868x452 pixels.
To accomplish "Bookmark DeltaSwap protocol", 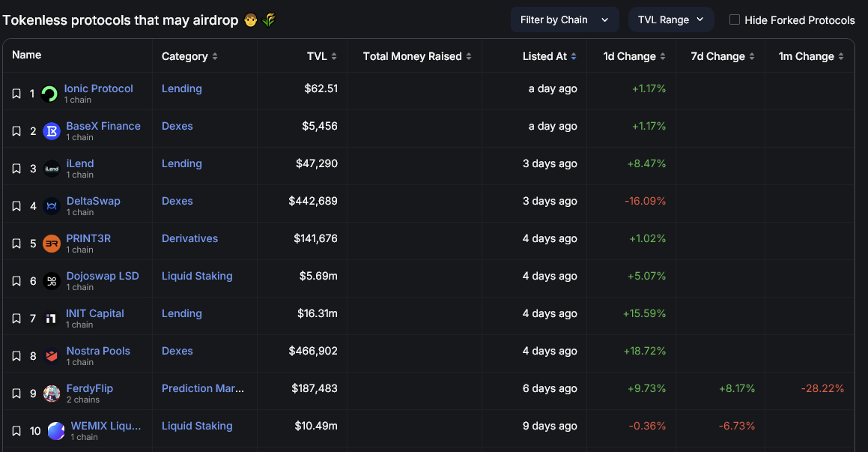I will (16, 206).
